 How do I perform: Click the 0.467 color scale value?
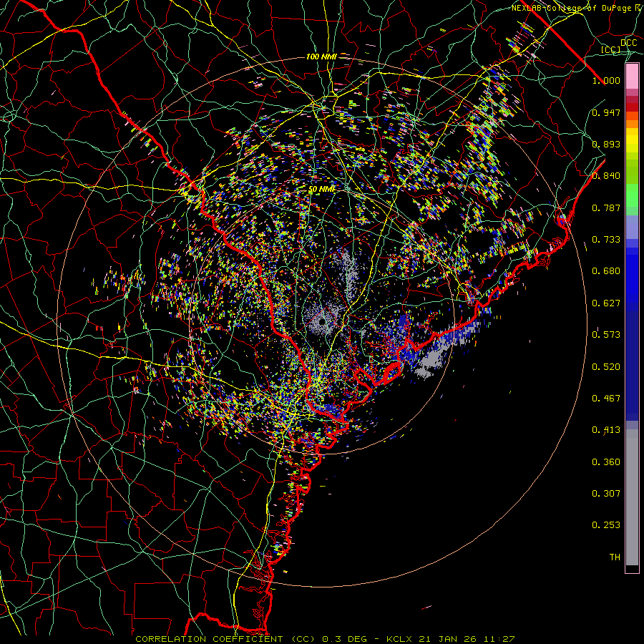(606, 399)
